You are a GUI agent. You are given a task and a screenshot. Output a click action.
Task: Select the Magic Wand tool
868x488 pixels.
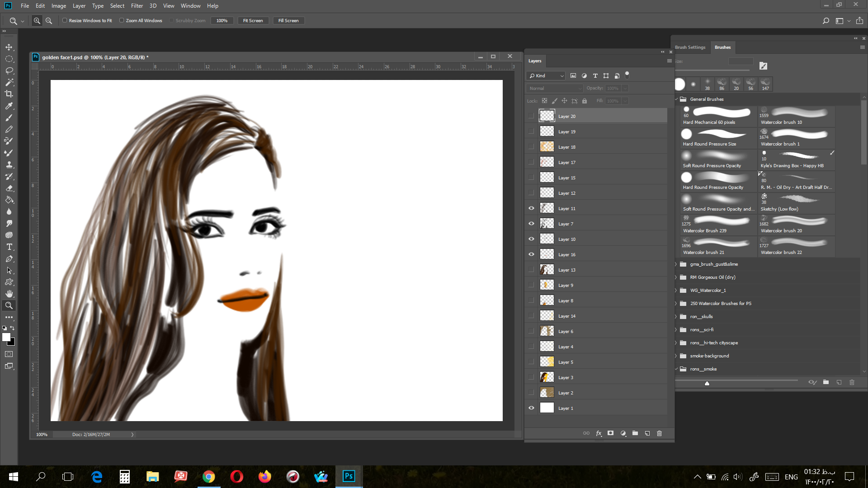point(9,82)
